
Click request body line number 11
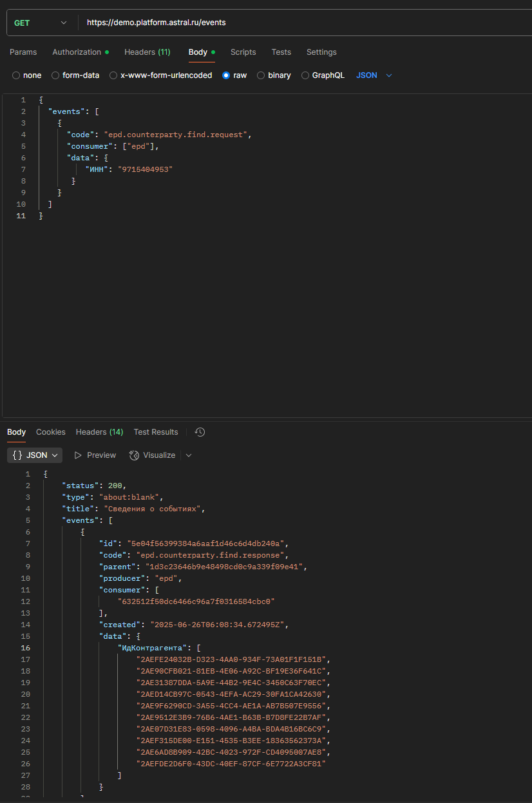pos(22,216)
